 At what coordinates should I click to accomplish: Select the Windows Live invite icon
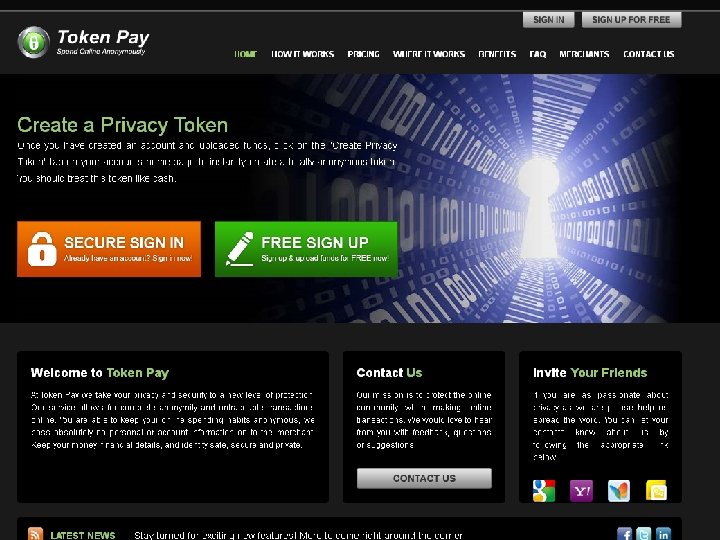pyautogui.click(x=619, y=490)
